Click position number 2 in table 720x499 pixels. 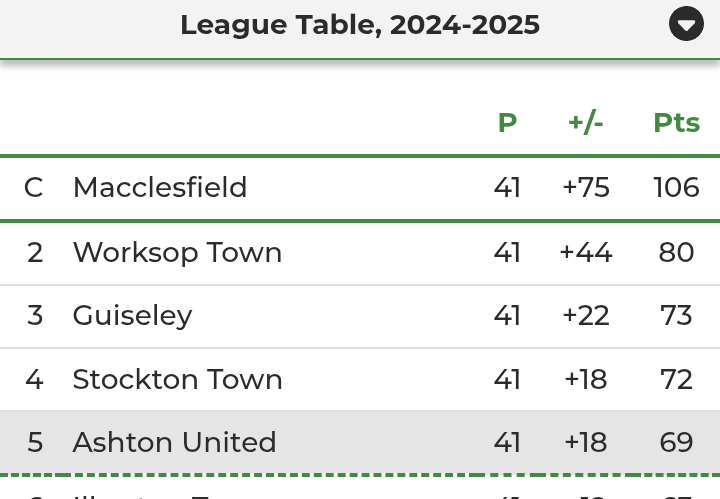(x=35, y=252)
